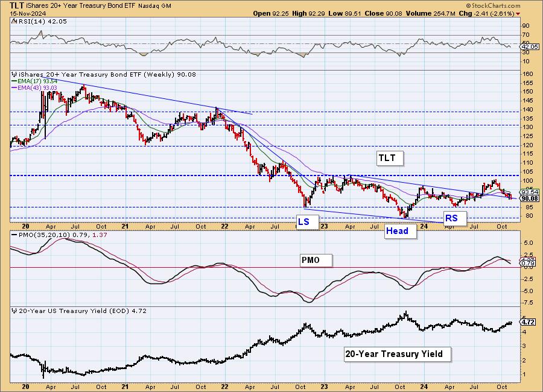Click the EMA(43) 93.03 legend text

click(37, 88)
